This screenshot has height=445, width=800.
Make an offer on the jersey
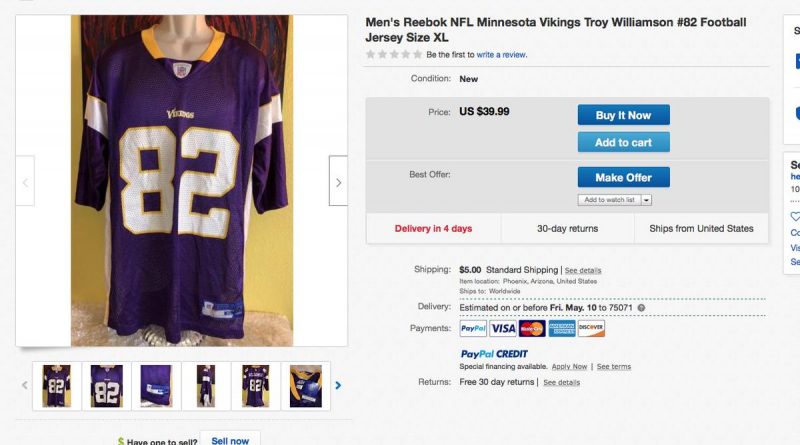tap(623, 177)
